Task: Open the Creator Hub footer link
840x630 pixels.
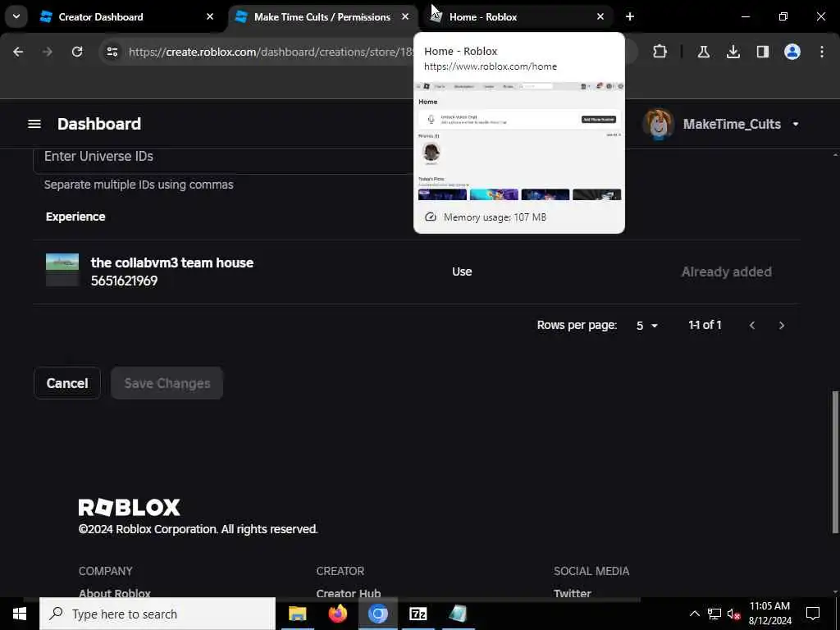Action: (x=348, y=592)
